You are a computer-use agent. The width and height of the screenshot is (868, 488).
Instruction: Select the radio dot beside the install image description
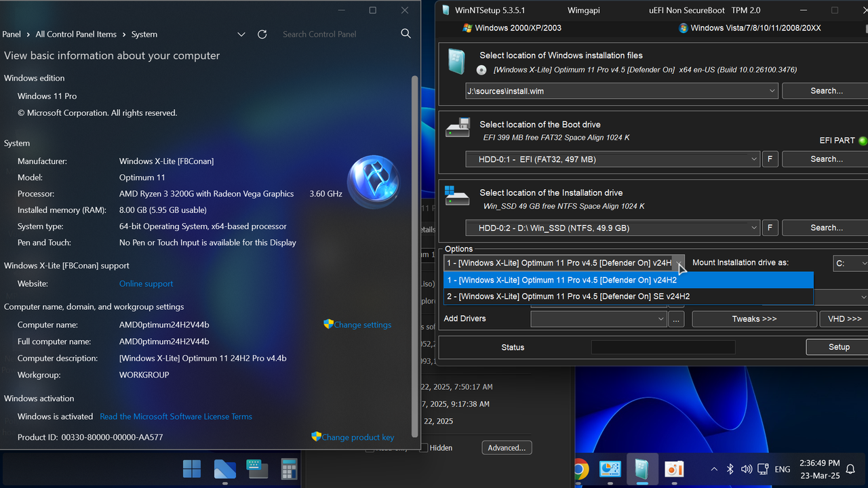(x=481, y=69)
